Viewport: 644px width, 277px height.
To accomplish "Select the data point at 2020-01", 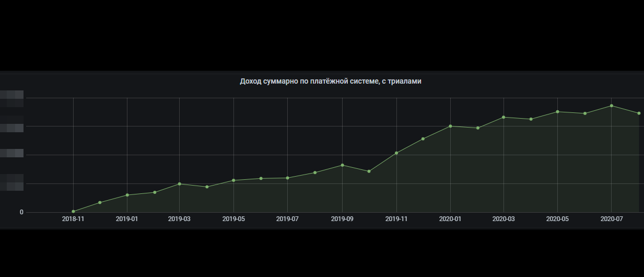I will pos(450,126).
